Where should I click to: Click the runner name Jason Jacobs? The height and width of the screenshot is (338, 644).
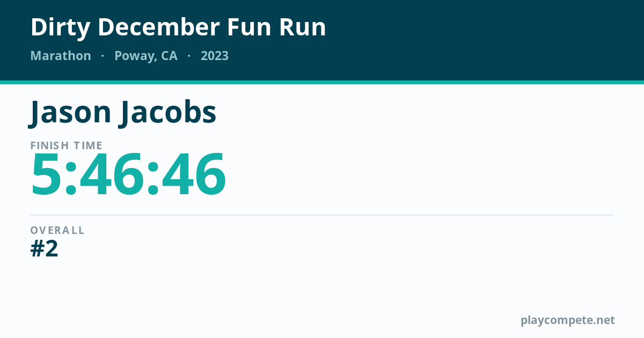click(123, 113)
